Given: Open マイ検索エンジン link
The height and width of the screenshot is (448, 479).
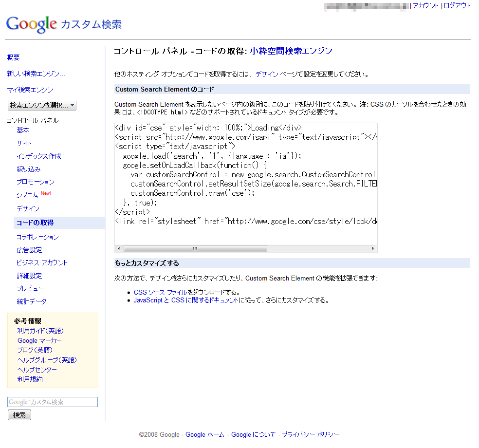Looking at the screenshot, I should click(x=30, y=90).
